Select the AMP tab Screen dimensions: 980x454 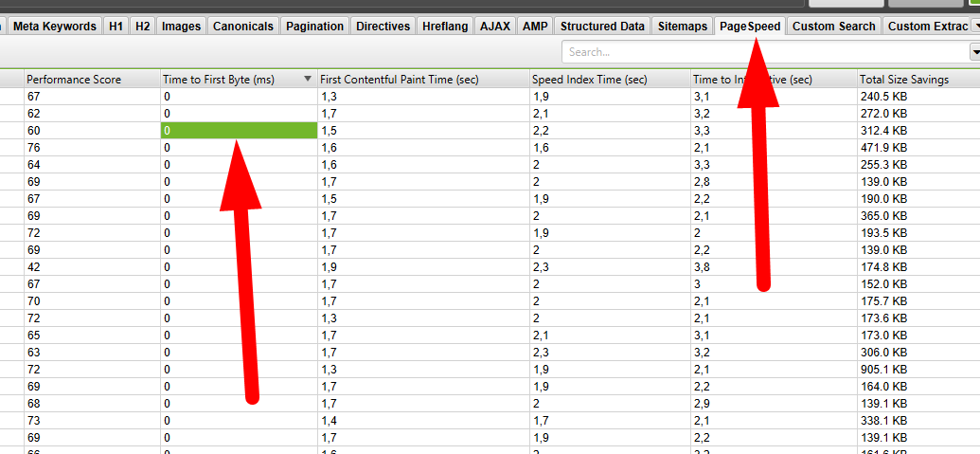(535, 27)
